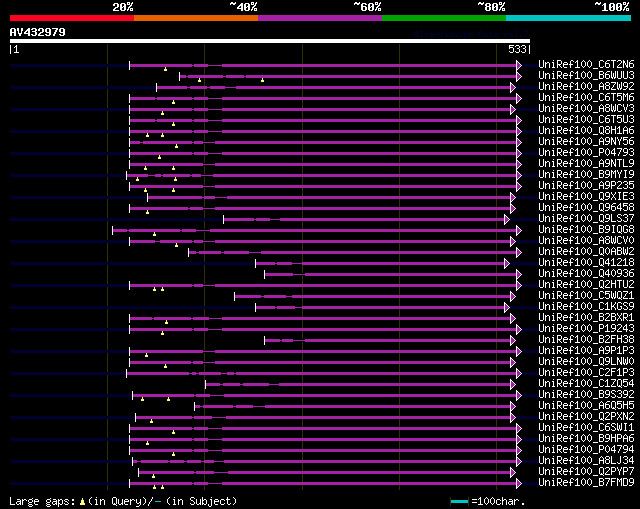This screenshot has width=640, height=509.
Task: Select UniRef100_B2FH38 hit name
Action: pyautogui.click(x=586, y=340)
